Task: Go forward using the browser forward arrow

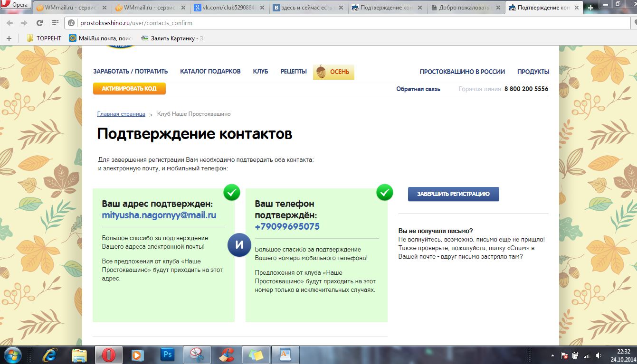Action: [x=24, y=23]
